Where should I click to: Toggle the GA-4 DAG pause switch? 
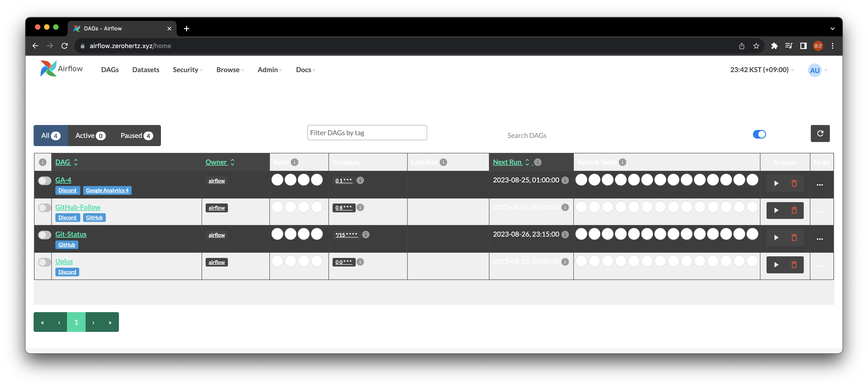click(x=44, y=181)
